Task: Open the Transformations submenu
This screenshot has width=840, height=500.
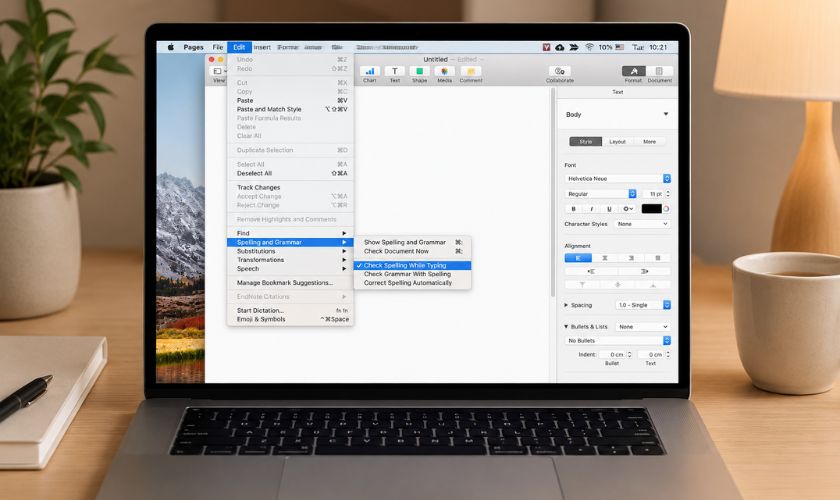Action: coord(290,260)
